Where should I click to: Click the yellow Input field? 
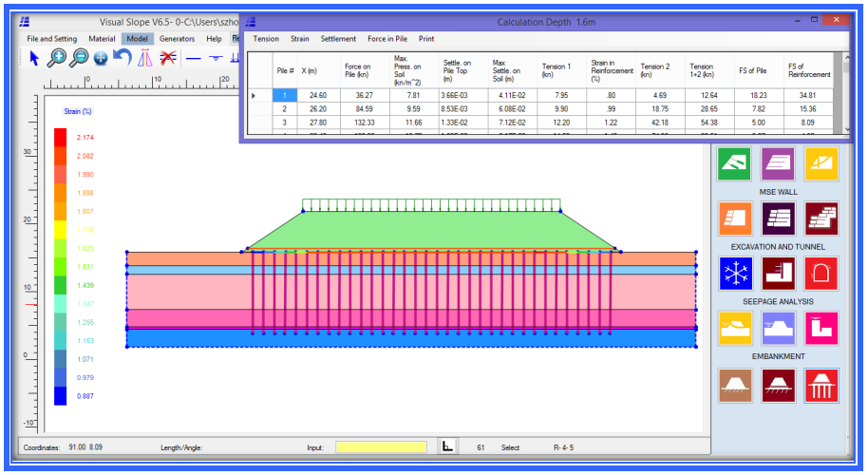coord(381,447)
